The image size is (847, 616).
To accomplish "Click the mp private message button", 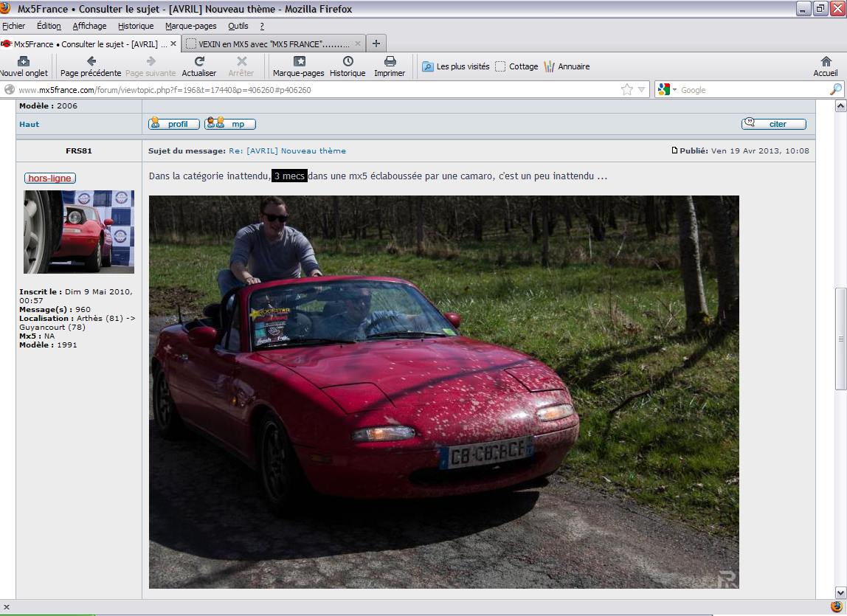I will coord(230,124).
